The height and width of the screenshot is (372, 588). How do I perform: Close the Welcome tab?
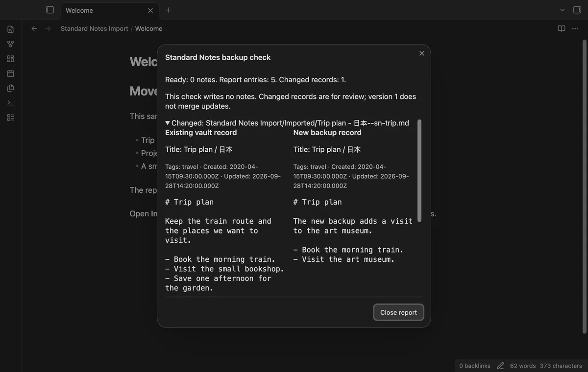pyautogui.click(x=150, y=10)
